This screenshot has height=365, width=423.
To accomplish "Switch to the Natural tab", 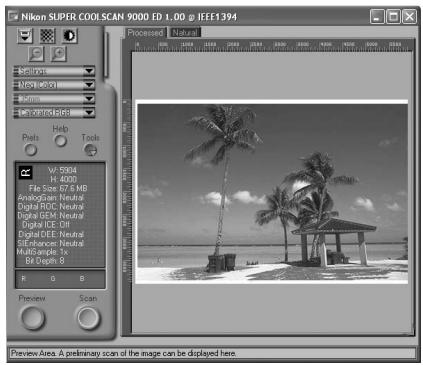I will point(185,33).
